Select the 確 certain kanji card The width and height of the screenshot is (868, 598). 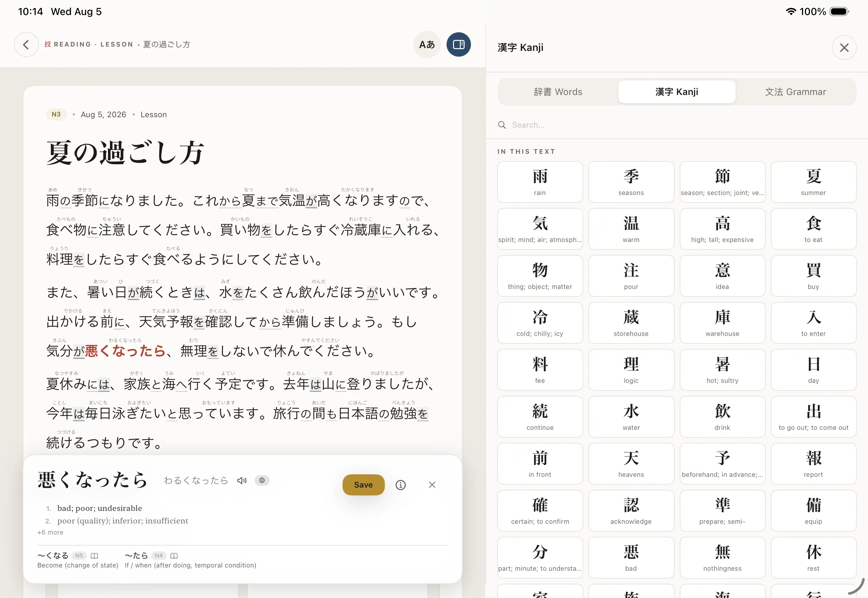pyautogui.click(x=540, y=511)
